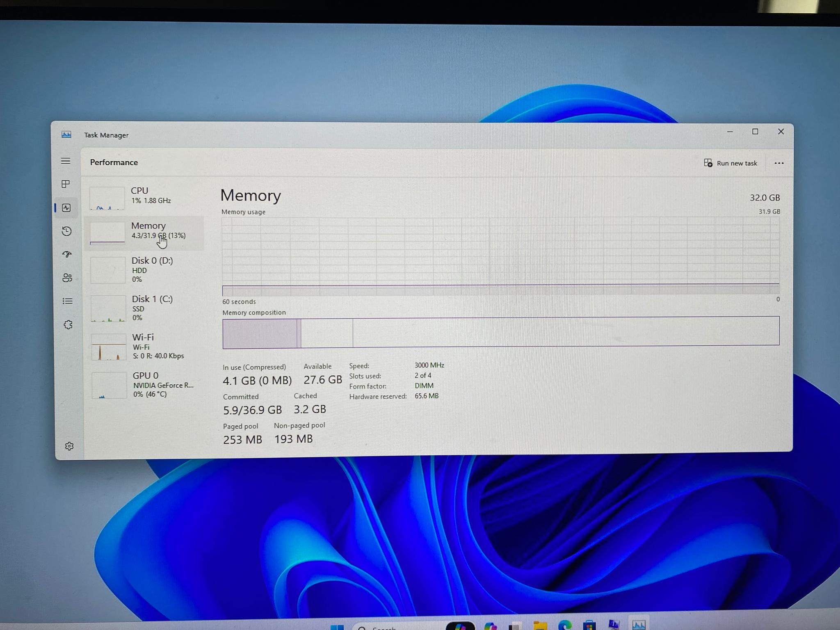840x630 pixels.
Task: Select the CPU performance entry
Action: tap(144, 198)
